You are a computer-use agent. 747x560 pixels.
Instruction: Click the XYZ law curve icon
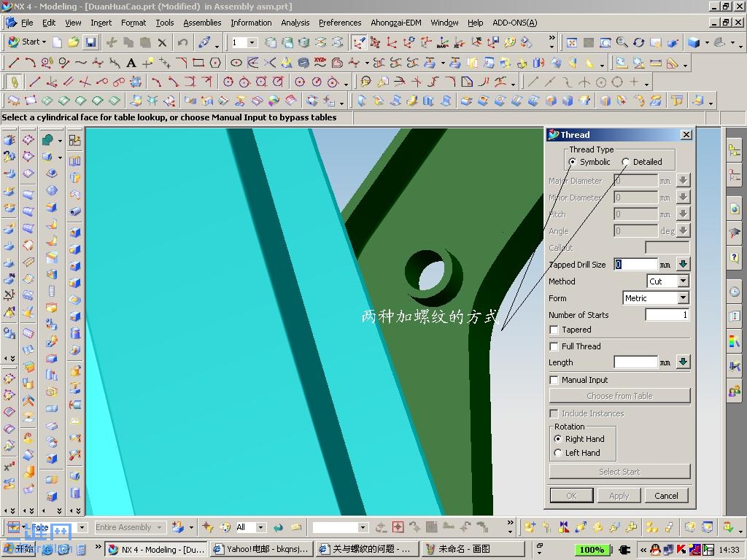coord(320,63)
